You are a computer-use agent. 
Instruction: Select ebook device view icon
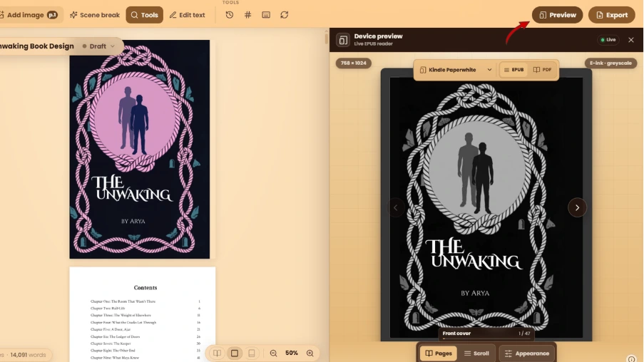(252, 353)
